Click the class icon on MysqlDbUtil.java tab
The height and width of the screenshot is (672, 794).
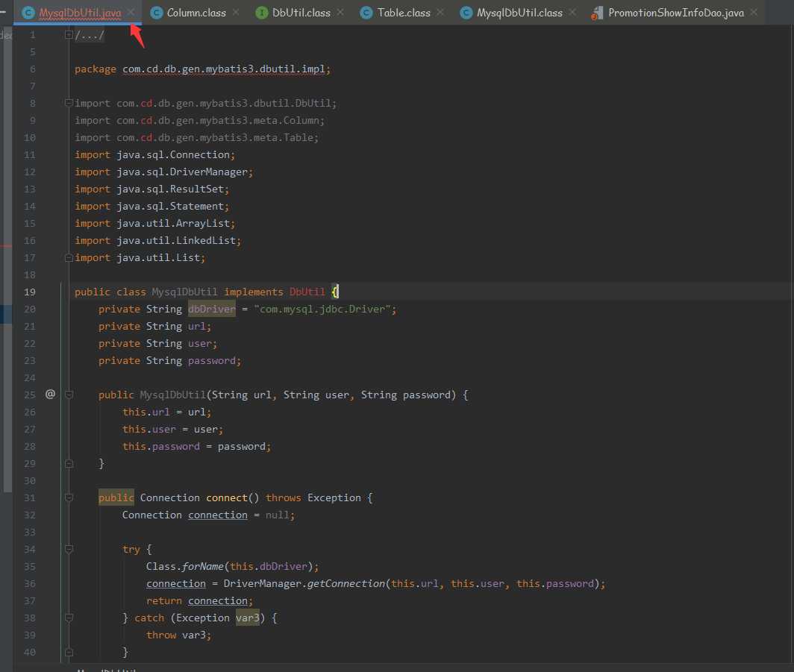[28, 13]
